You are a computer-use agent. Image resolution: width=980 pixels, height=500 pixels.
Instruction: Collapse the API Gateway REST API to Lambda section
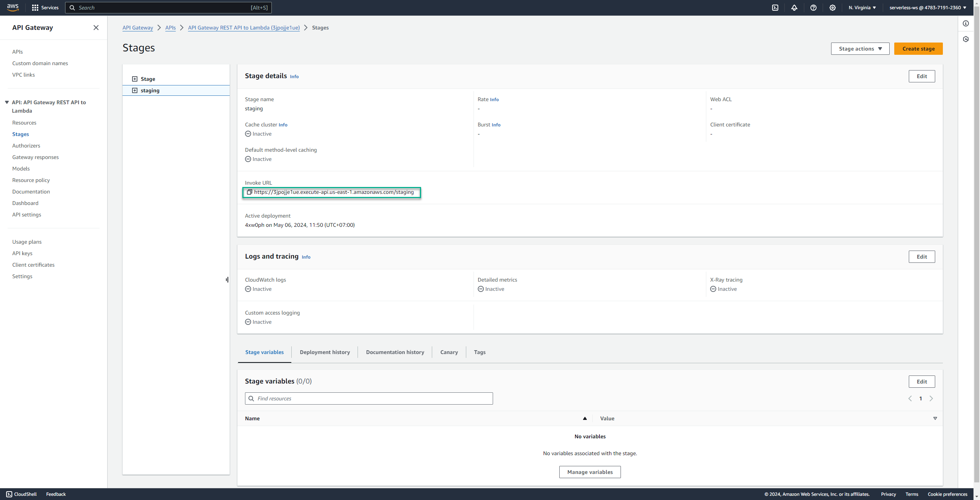[7, 102]
